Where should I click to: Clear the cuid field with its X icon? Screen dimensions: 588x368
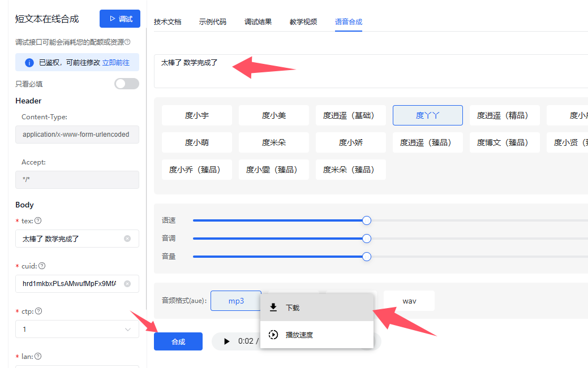[x=127, y=284]
